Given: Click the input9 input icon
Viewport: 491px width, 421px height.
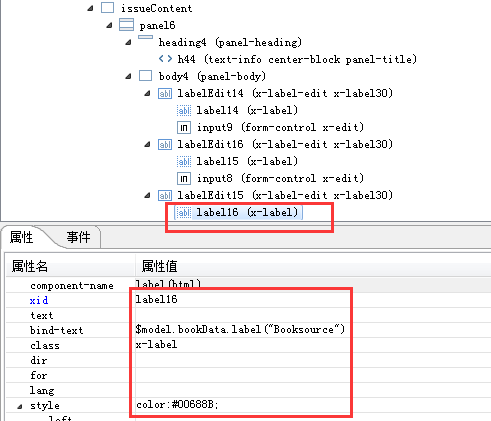Looking at the screenshot, I should (184, 127).
